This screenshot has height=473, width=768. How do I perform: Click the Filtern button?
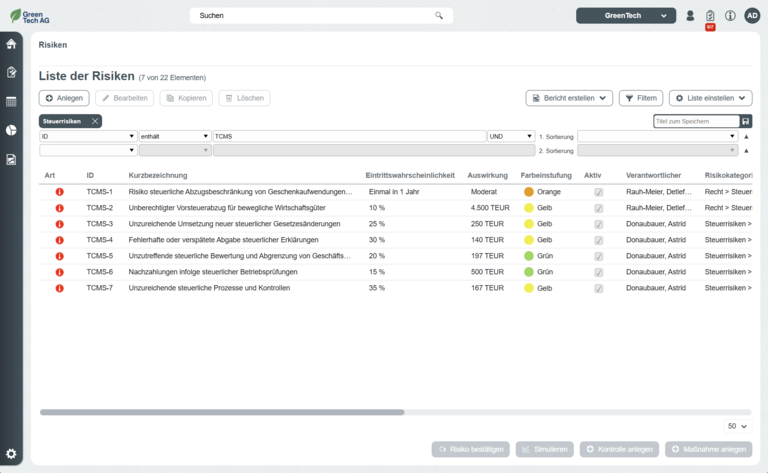[640, 98]
